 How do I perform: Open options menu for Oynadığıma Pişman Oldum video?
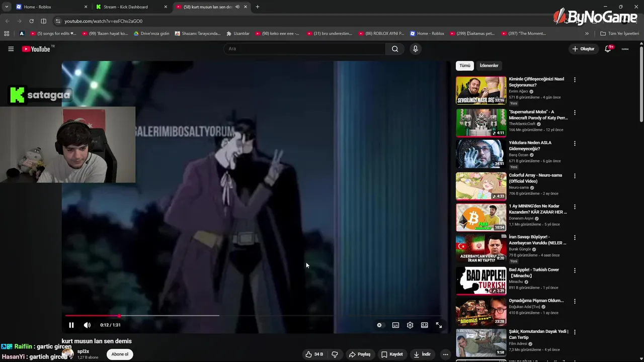coord(575,301)
